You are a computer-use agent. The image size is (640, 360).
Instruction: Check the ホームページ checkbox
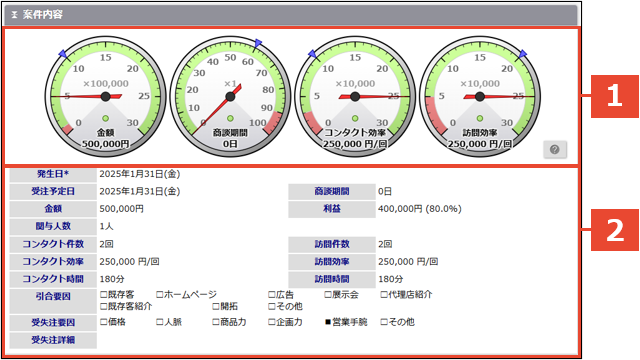click(x=160, y=294)
